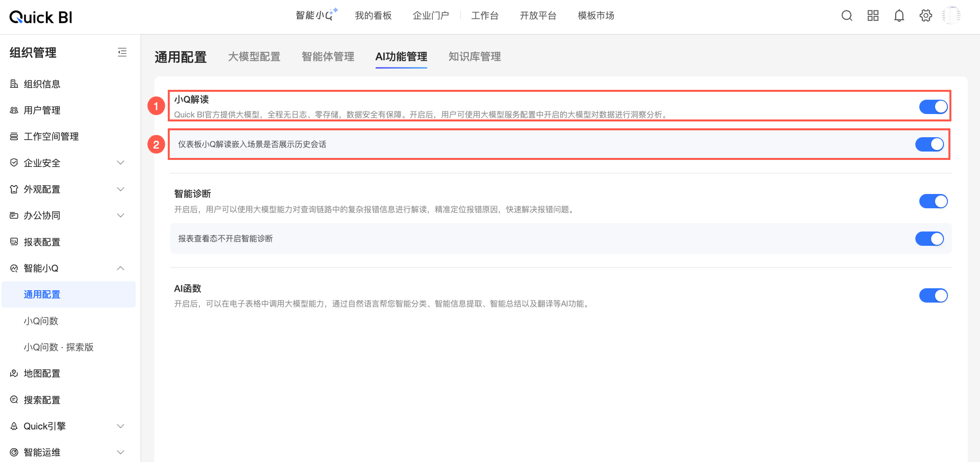Click the 智能小Q sidebar icon
Image resolution: width=980 pixels, height=462 pixels.
[14, 268]
